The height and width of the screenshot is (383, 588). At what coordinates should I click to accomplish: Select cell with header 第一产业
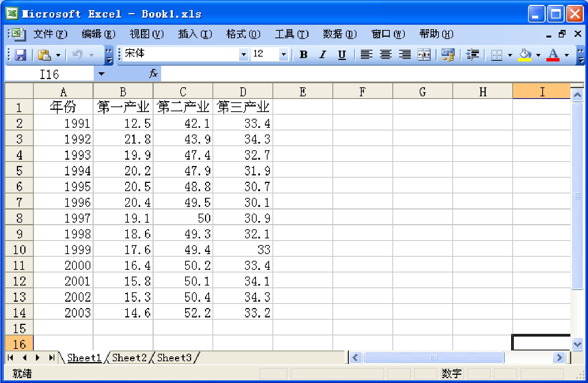coord(123,107)
